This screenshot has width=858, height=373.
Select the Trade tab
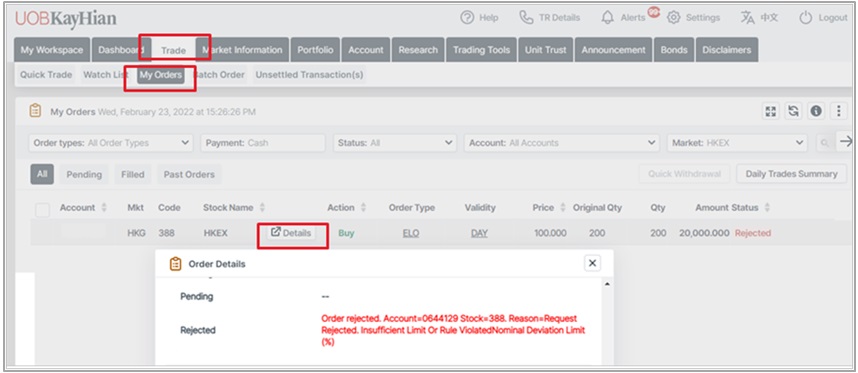(x=173, y=50)
